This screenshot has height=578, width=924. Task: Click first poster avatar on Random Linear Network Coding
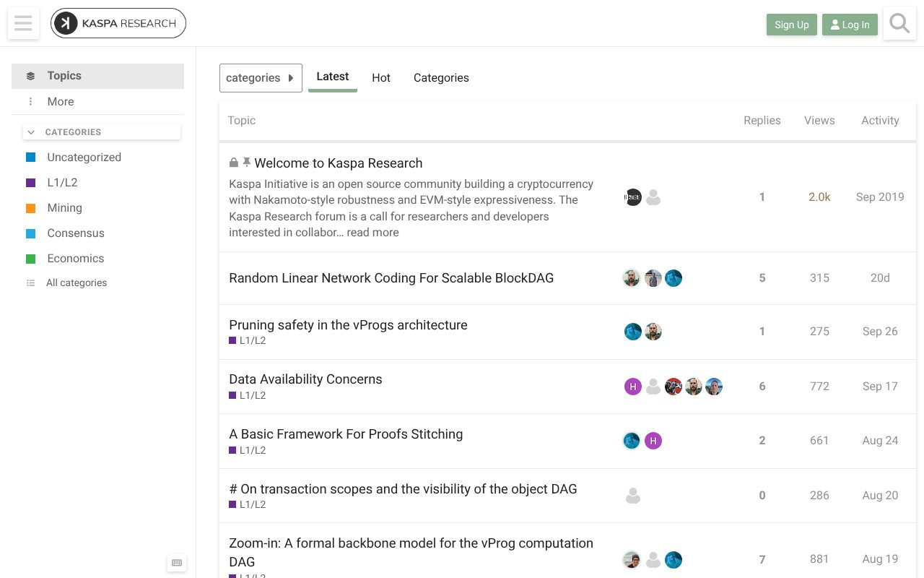click(632, 278)
